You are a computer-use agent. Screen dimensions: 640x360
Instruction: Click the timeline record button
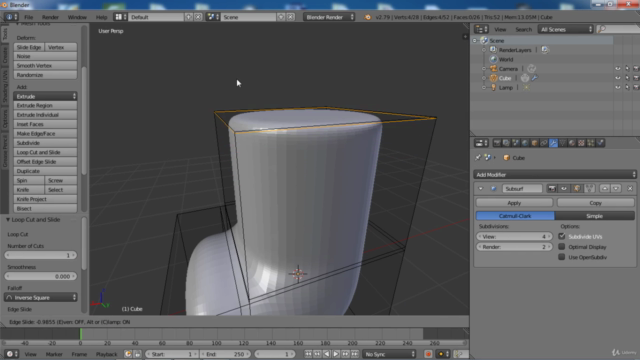pos(428,354)
